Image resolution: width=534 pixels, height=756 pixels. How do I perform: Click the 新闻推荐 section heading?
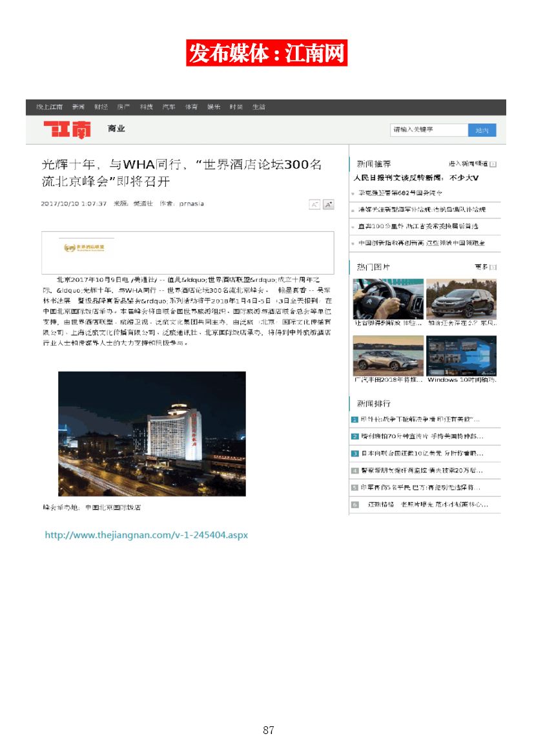click(374, 164)
